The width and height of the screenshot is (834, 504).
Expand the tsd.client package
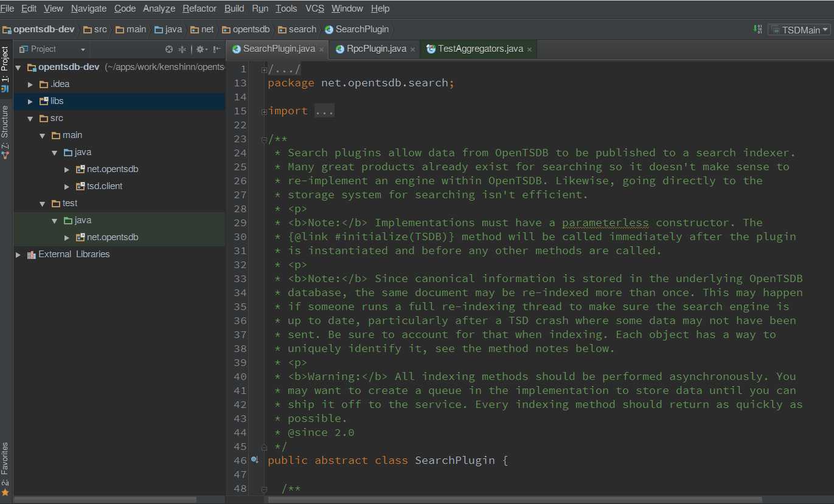pos(67,186)
